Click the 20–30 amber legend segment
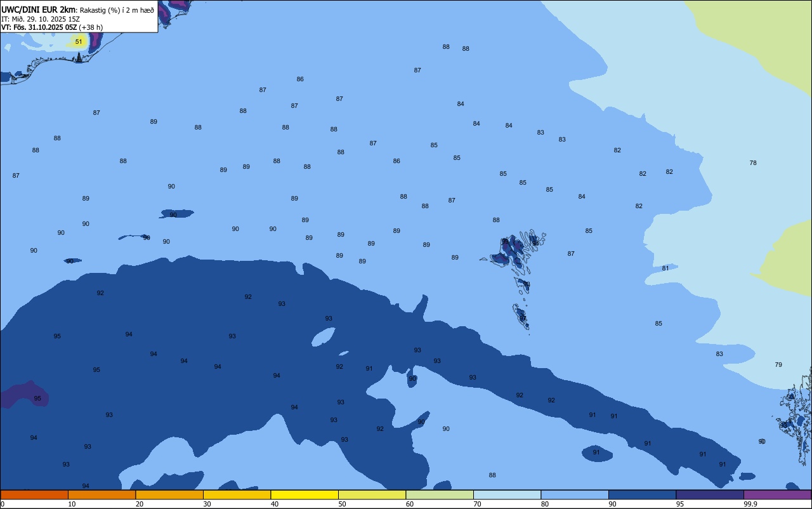 tap(169, 494)
